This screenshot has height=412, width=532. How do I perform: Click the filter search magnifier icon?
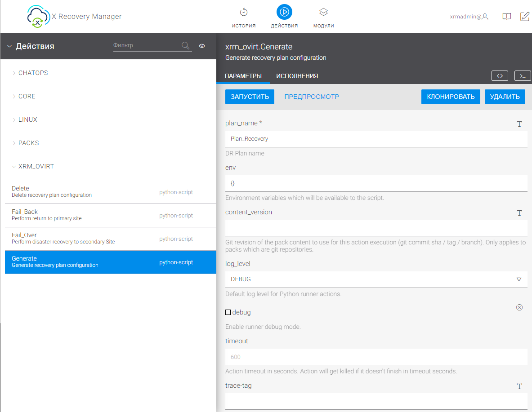pyautogui.click(x=185, y=45)
